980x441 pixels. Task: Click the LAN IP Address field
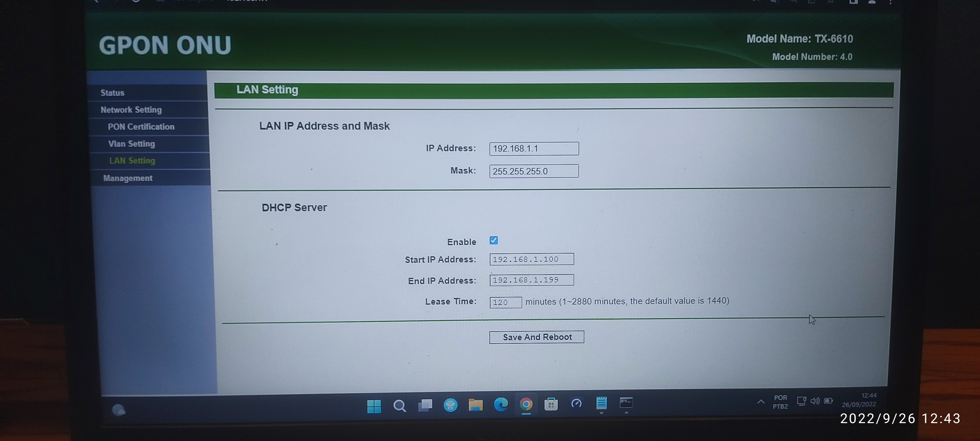(x=534, y=149)
